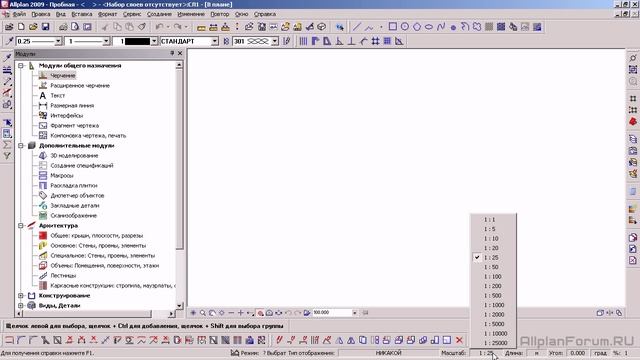Image resolution: width=640 pixels, height=360 pixels.
Task: Select the Polyline tool icon
Action: click(369, 27)
